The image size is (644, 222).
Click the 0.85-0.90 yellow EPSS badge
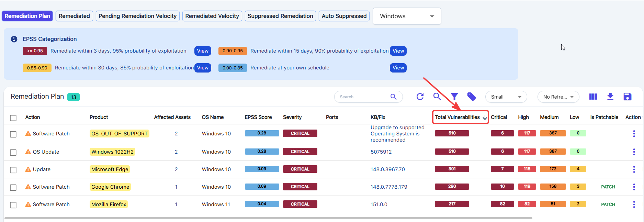(x=37, y=68)
